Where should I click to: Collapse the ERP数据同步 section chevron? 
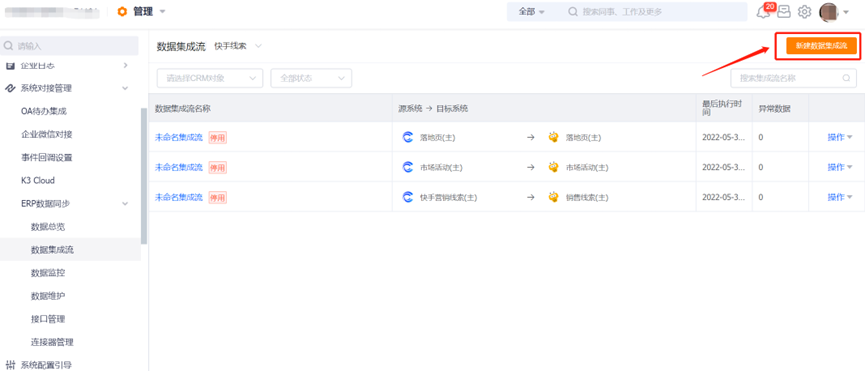point(125,204)
